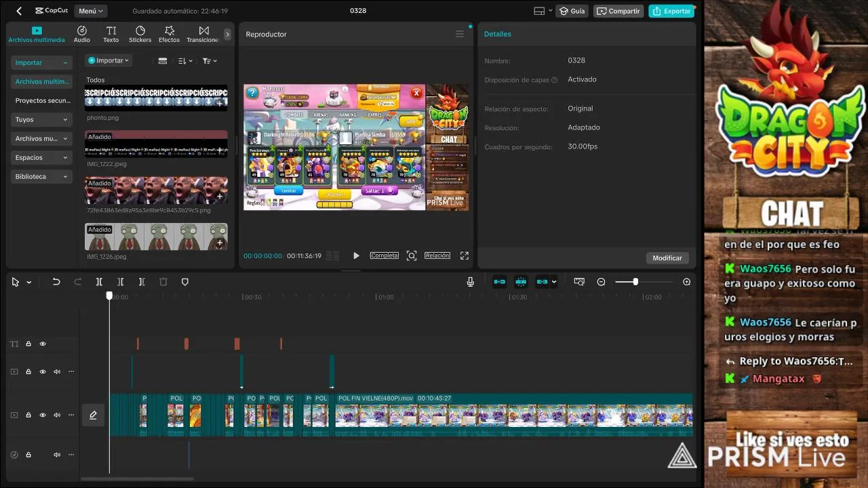This screenshot has width=868, height=488.
Task: Select the IMG_1222.jpeg thumbnail
Action: pyautogui.click(x=156, y=144)
